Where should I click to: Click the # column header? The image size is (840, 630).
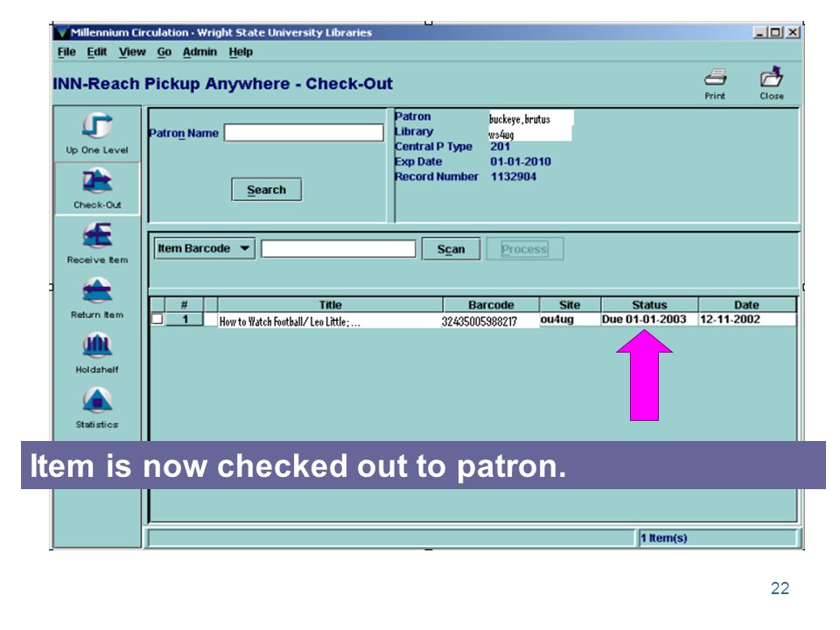184,304
